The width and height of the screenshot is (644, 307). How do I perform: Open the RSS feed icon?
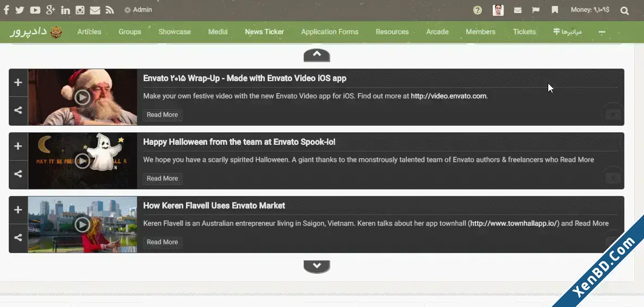tap(110, 10)
